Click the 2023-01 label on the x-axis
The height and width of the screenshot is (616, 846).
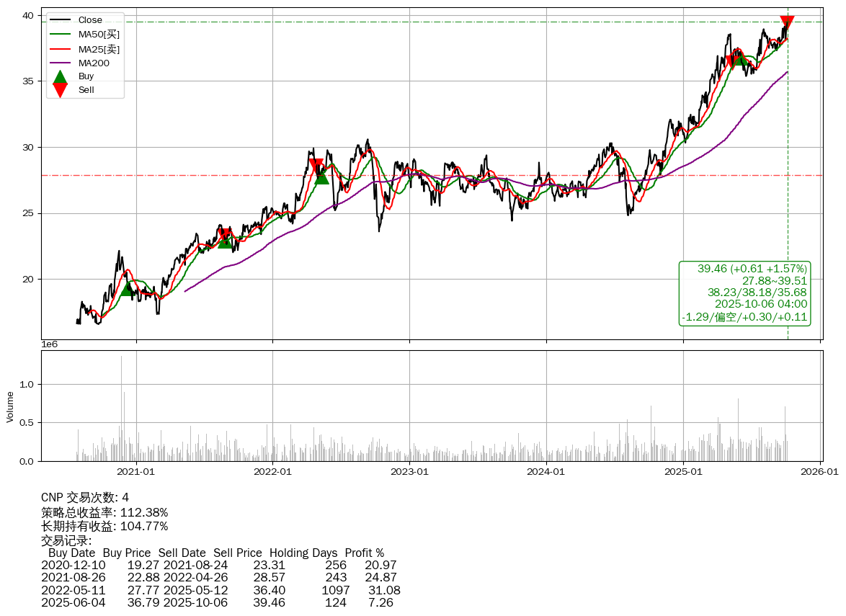[x=409, y=473]
